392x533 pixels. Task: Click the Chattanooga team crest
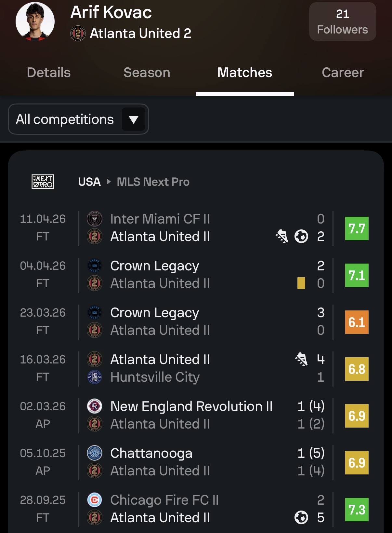coord(95,453)
